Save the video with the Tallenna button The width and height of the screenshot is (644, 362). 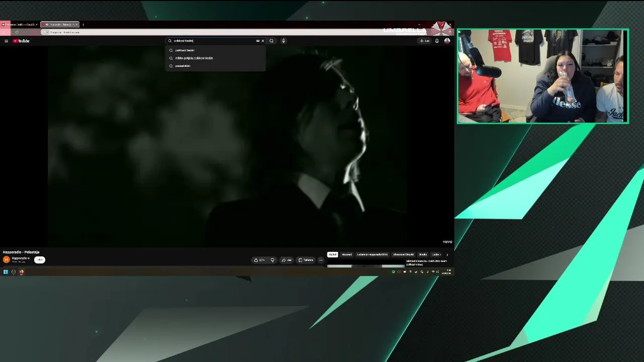(306, 260)
